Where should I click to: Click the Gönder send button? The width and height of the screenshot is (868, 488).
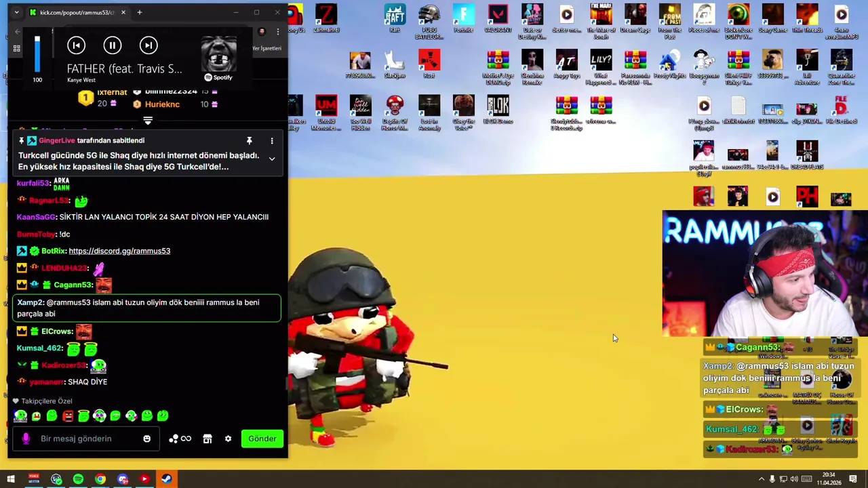coord(262,439)
